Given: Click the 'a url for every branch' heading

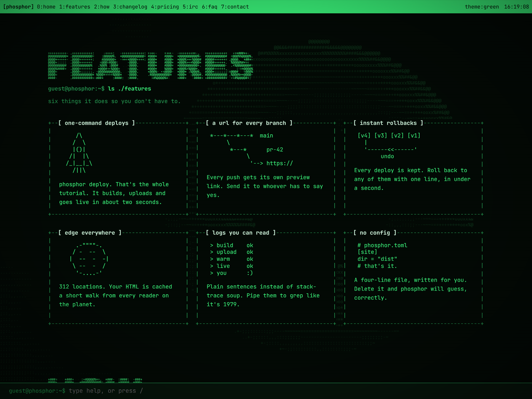Looking at the screenshot, I should point(249,123).
